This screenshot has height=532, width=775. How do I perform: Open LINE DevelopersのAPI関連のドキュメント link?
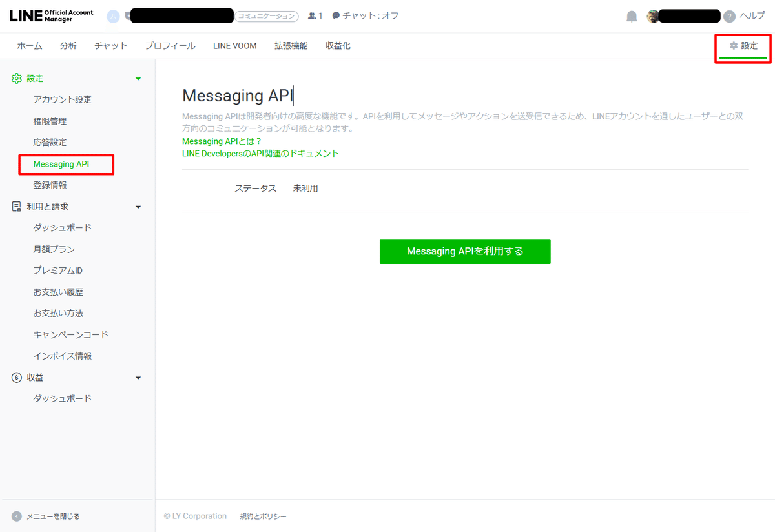[261, 153]
